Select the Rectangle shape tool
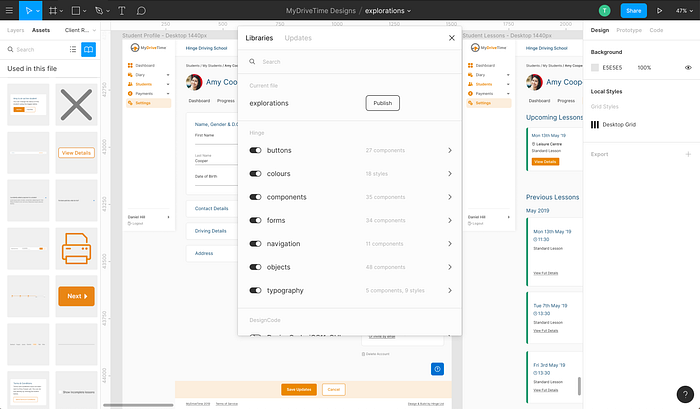700x409 pixels. pos(76,10)
